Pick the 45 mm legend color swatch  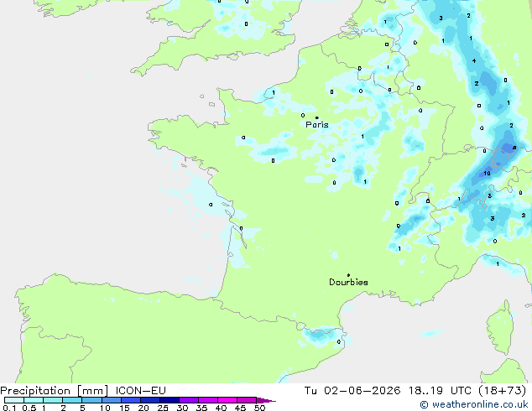click(x=247, y=400)
